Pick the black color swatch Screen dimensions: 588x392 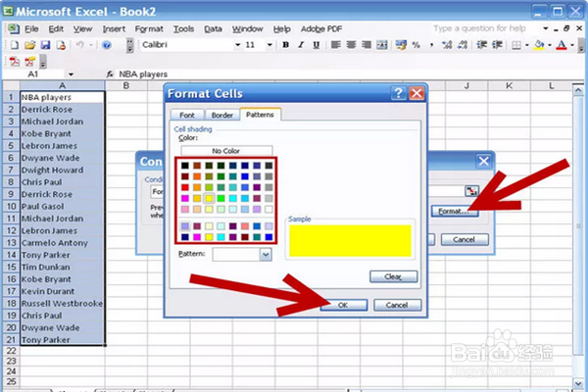[x=185, y=166]
